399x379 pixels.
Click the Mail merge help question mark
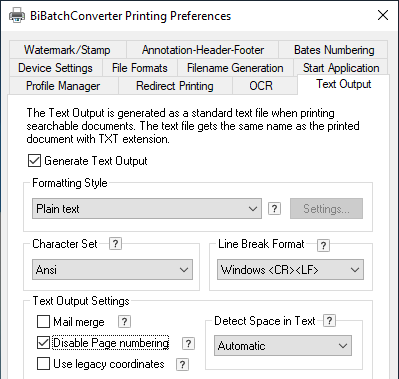pos(124,322)
